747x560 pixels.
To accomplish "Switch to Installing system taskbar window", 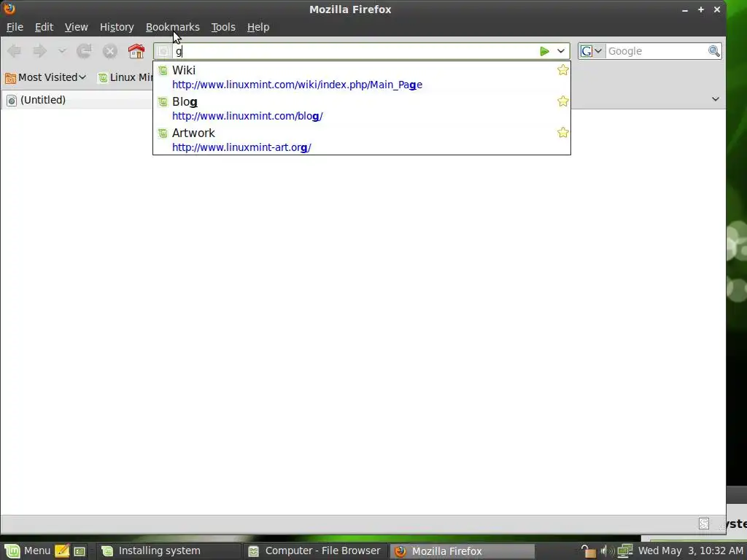I will 169,551.
